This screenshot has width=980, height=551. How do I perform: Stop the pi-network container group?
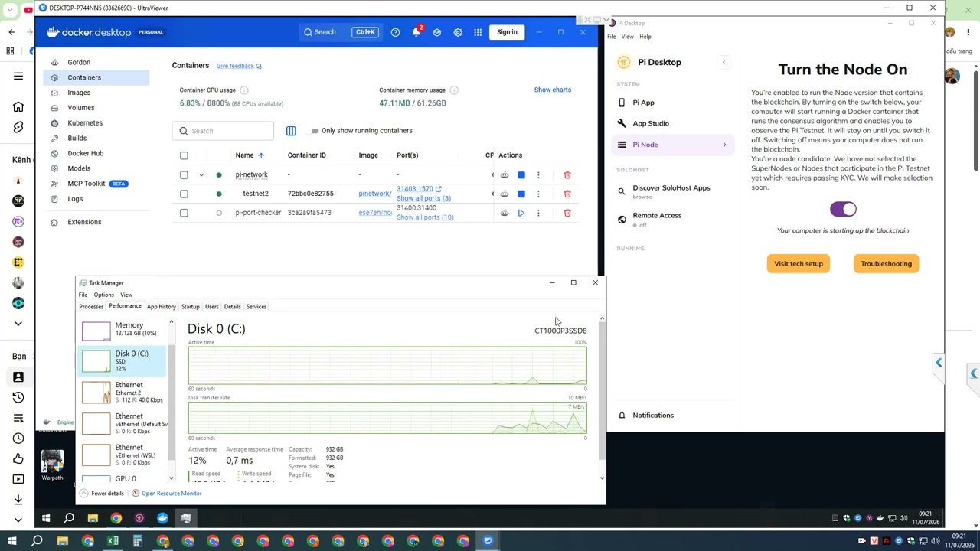(521, 175)
